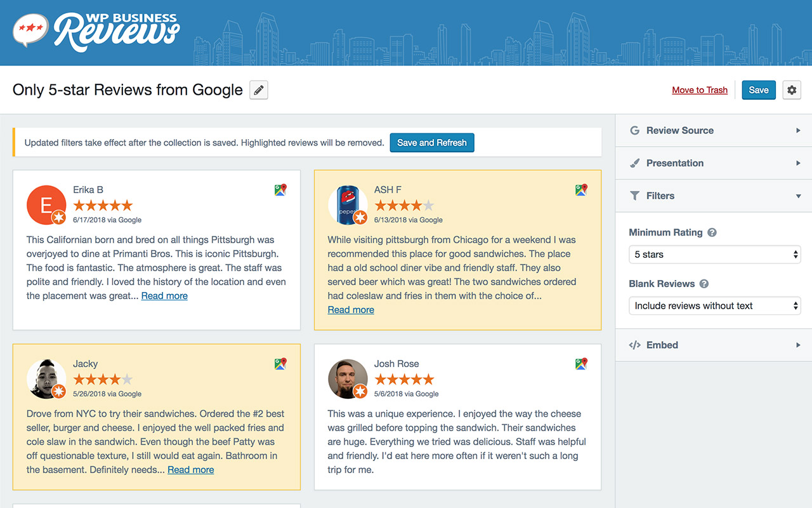
Task: Click the updated filters notice text
Action: [x=204, y=143]
